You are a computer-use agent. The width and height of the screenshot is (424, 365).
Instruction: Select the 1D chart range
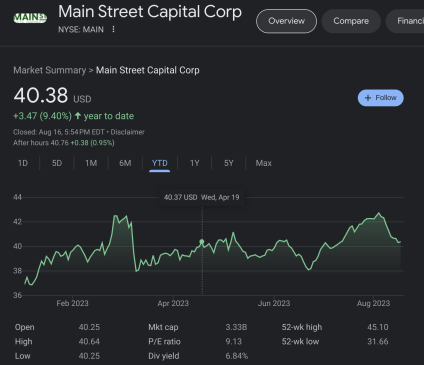pos(23,163)
